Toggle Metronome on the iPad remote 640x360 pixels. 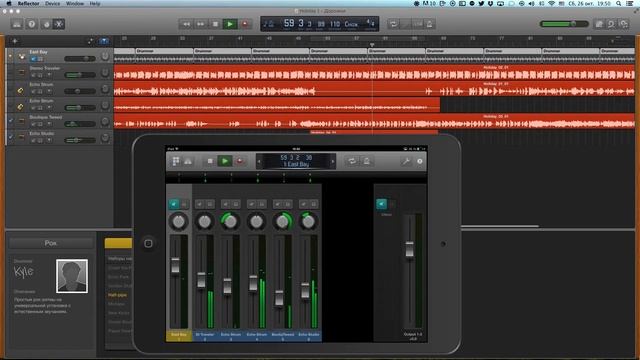[x=367, y=161]
